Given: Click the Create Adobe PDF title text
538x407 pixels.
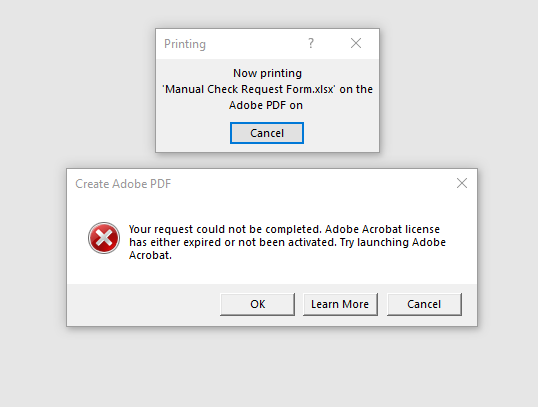Looking at the screenshot, I should (x=123, y=184).
